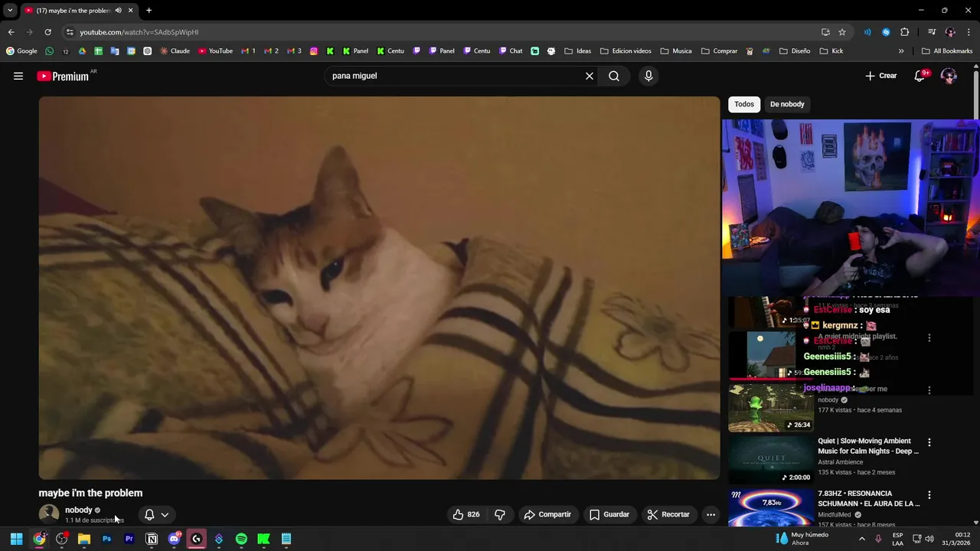Screen dimensions: 980x551
Task: Open the YouTube bookmark
Action: pyautogui.click(x=215, y=51)
